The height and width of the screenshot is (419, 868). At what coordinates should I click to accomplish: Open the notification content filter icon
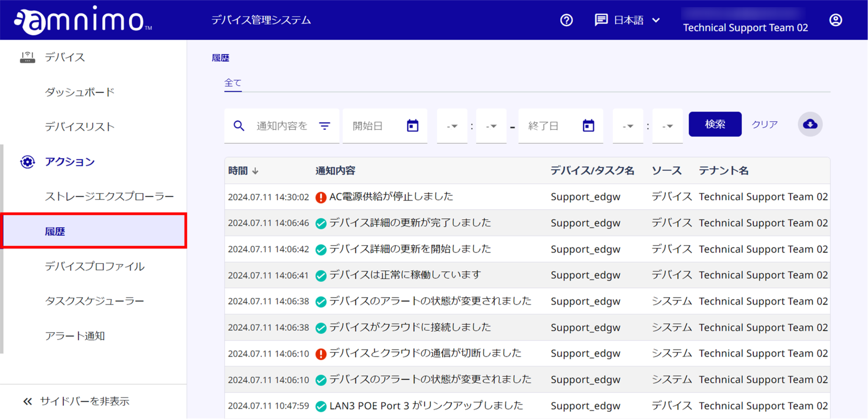coord(325,126)
